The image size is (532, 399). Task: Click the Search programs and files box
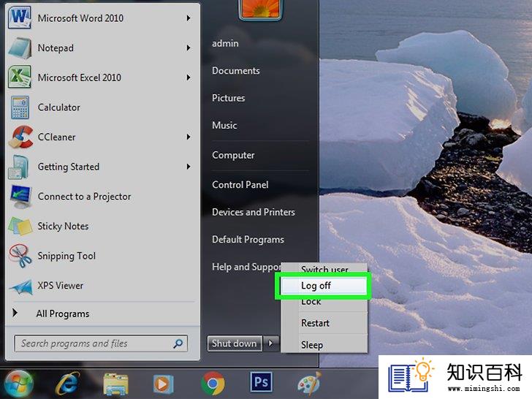101,343
